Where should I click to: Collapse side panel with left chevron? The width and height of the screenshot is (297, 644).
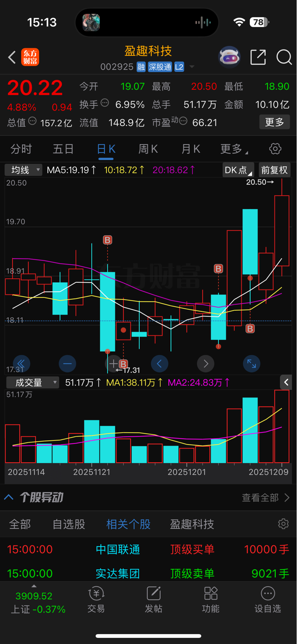(x=286, y=382)
